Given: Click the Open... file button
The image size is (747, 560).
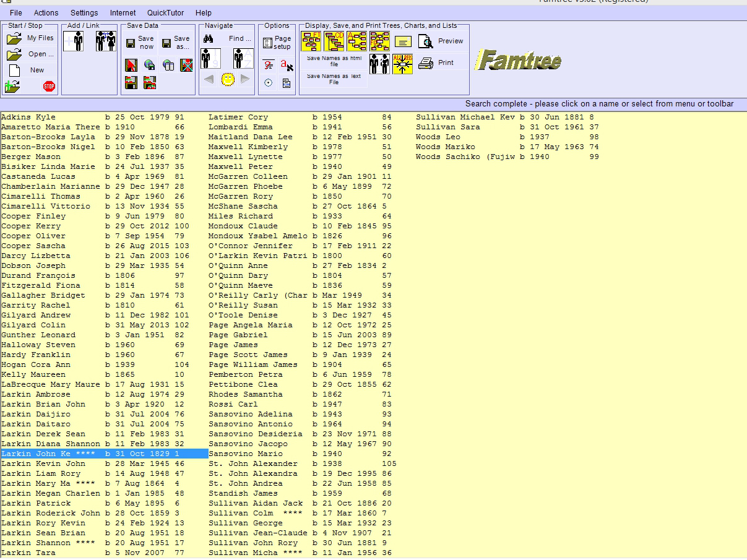Looking at the screenshot, I should point(30,54).
